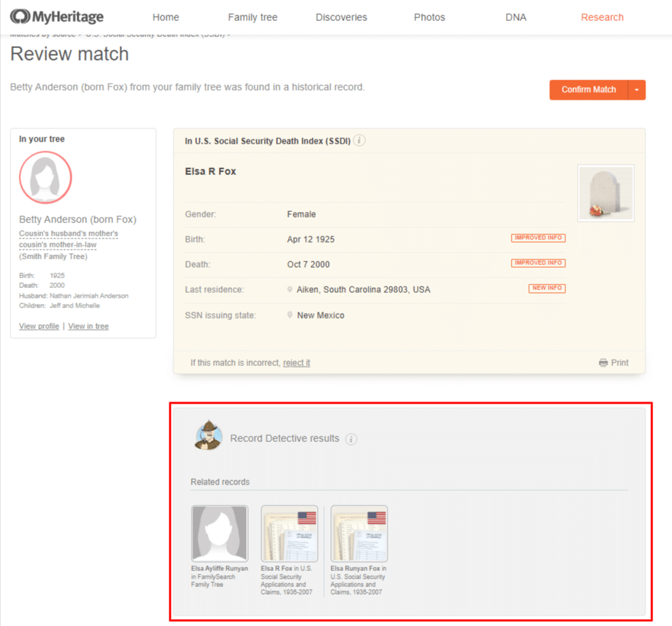Screen dimensions: 672x626
Task: Click the gravestone record thumbnail
Action: coord(606,193)
